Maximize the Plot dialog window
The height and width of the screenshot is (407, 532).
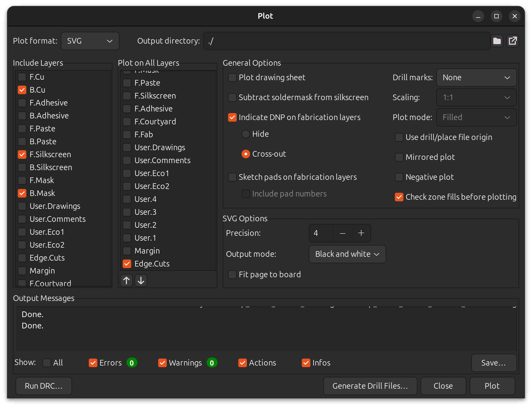pos(496,16)
